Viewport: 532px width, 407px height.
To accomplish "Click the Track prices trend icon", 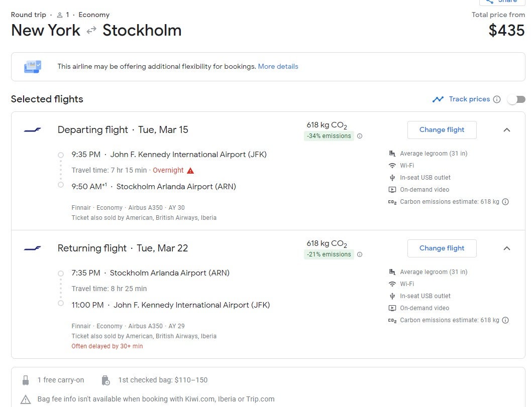I will click(438, 99).
